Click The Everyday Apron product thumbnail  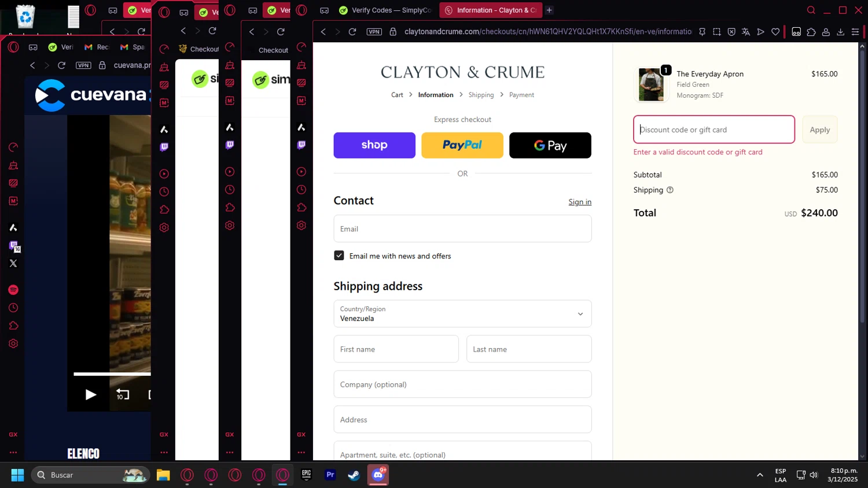point(651,84)
